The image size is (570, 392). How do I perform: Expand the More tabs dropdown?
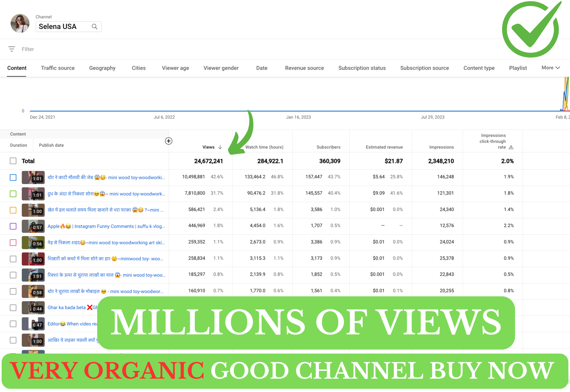[551, 68]
